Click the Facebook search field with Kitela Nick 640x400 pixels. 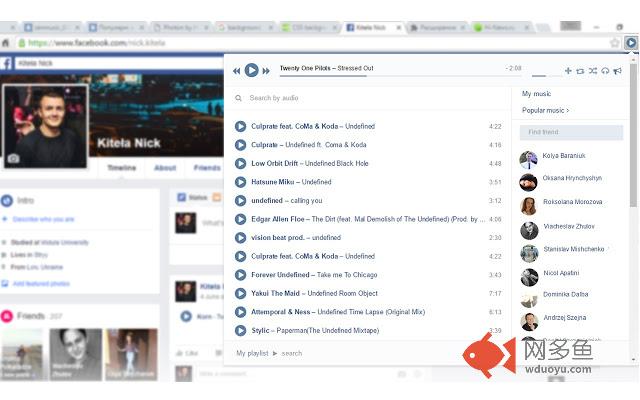click(119, 63)
